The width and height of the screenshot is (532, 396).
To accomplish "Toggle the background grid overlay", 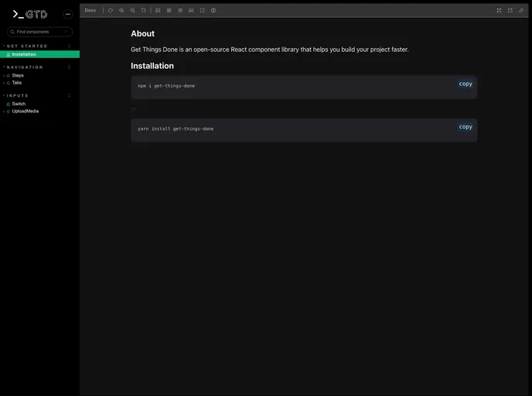I will [x=169, y=10].
